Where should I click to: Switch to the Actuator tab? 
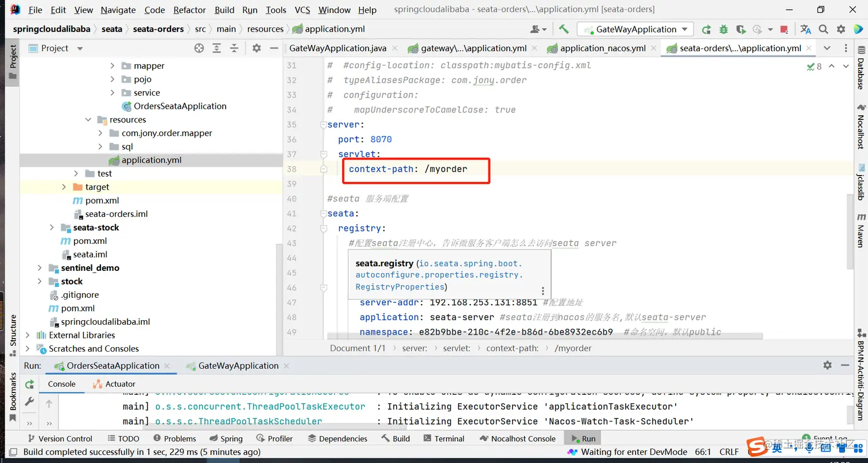[x=114, y=384]
